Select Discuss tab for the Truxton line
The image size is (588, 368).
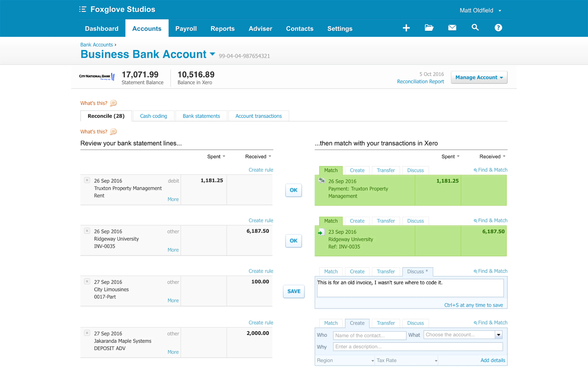[x=416, y=170]
